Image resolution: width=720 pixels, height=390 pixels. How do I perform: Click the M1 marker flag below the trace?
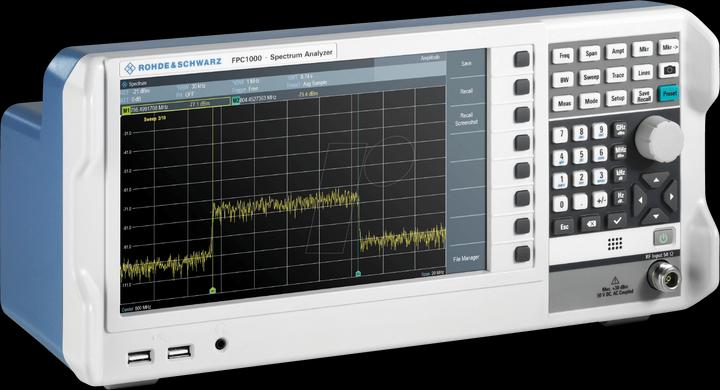213,290
